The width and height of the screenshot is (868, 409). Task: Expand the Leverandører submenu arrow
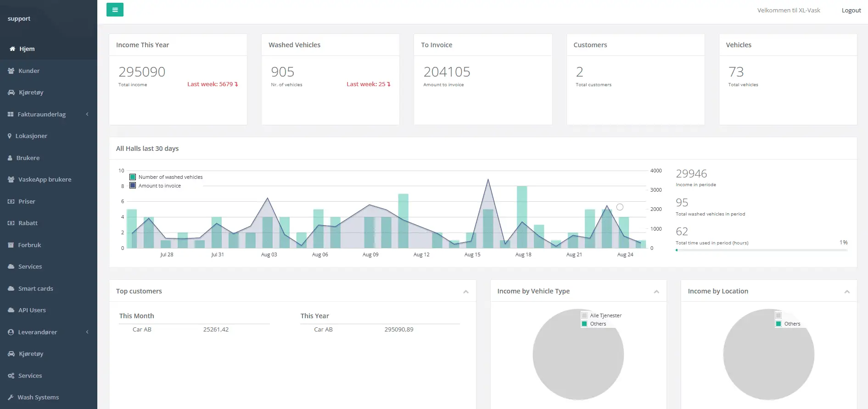pos(87,332)
